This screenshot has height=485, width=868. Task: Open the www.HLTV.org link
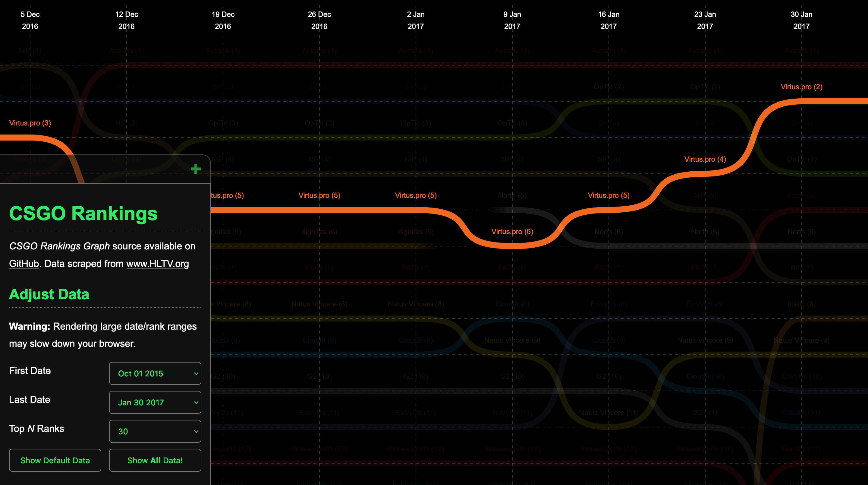coord(157,263)
